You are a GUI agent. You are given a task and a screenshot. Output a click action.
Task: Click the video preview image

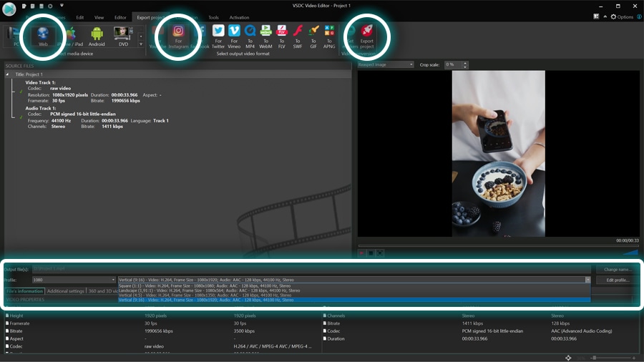(499, 154)
